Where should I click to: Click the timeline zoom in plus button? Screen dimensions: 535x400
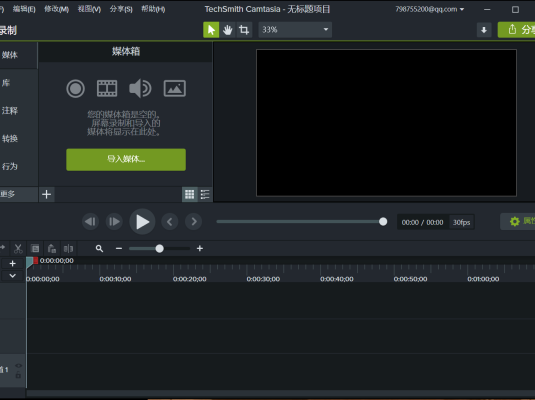coord(200,248)
